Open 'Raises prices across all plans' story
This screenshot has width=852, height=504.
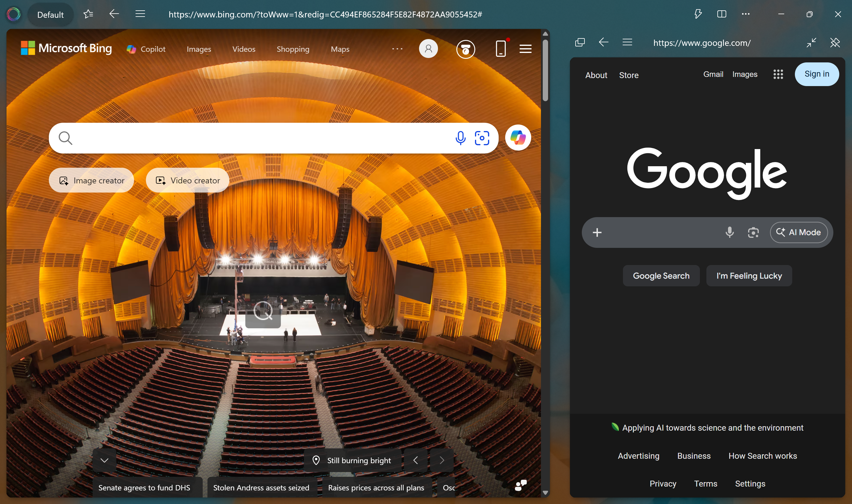tap(377, 487)
